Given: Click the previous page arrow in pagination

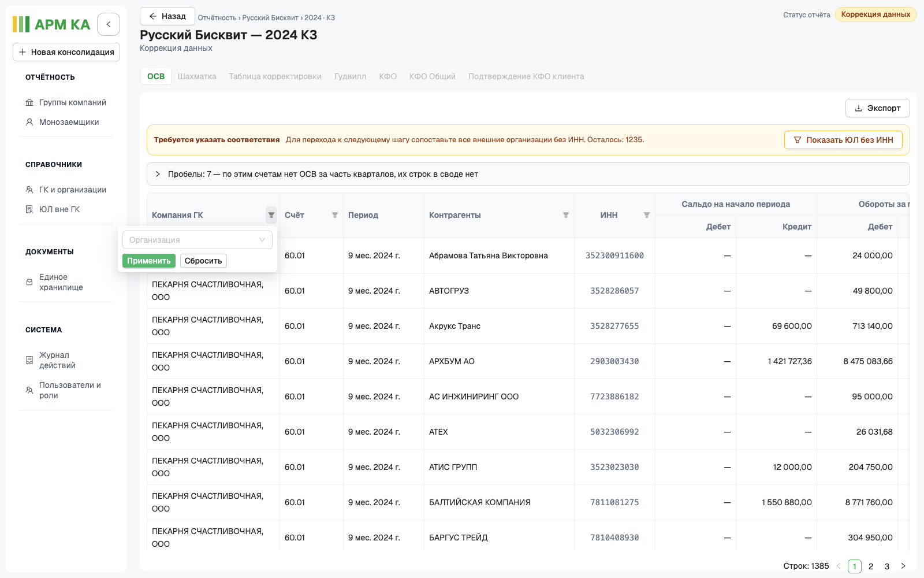Looking at the screenshot, I should pos(839,566).
